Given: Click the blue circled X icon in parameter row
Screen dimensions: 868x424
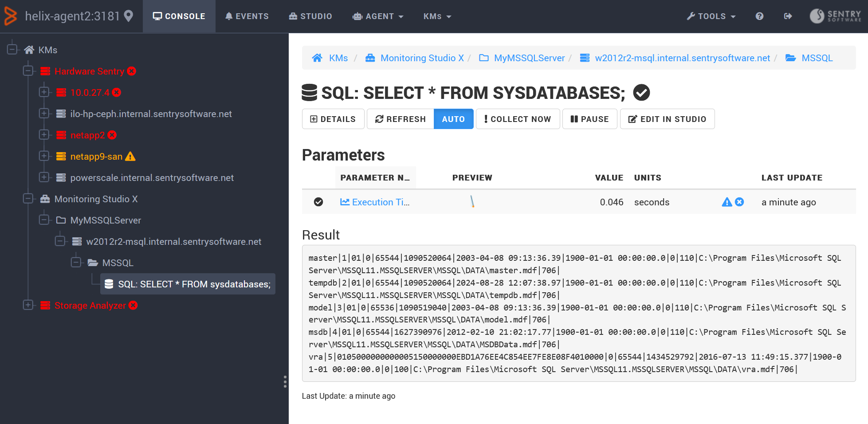Looking at the screenshot, I should [x=739, y=202].
